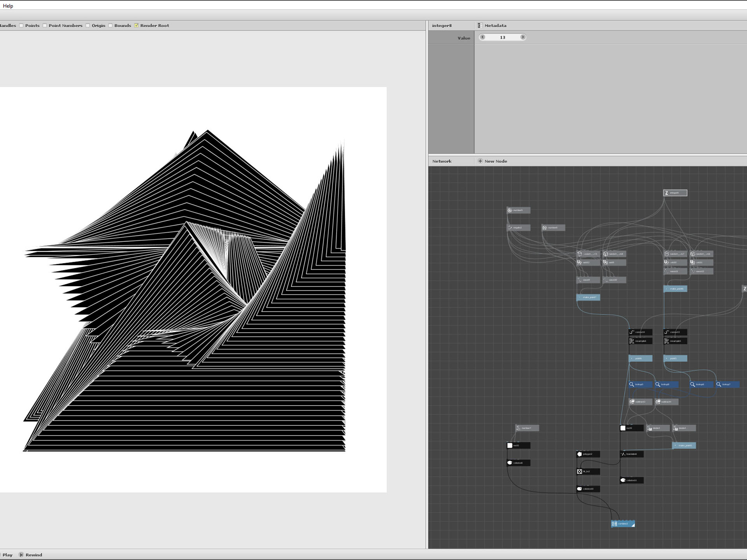This screenshot has height=560, width=747.
Task: Click Rewind in the animation bar
Action: point(30,555)
